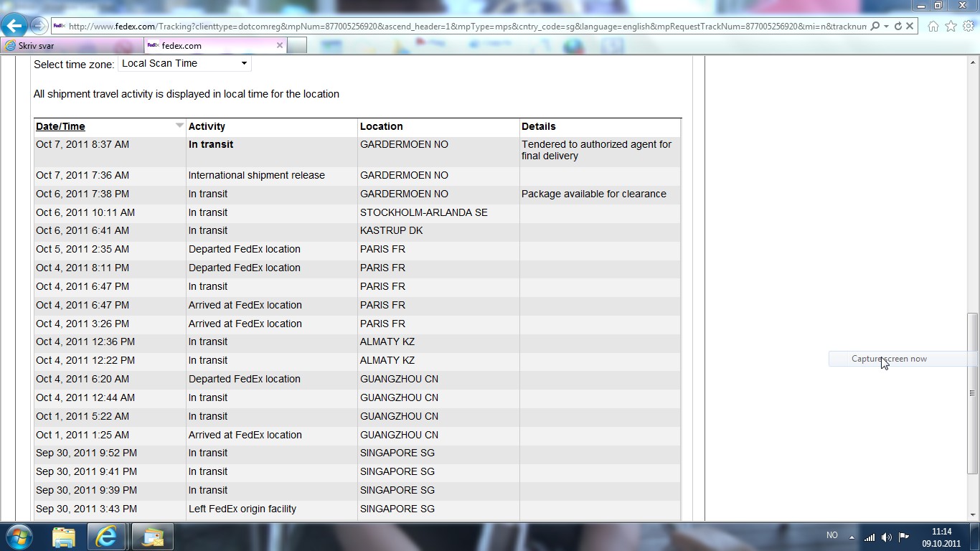Select 'Oct 5, 2011 2:35 AM' cell
The image size is (980, 551).
pyautogui.click(x=83, y=249)
